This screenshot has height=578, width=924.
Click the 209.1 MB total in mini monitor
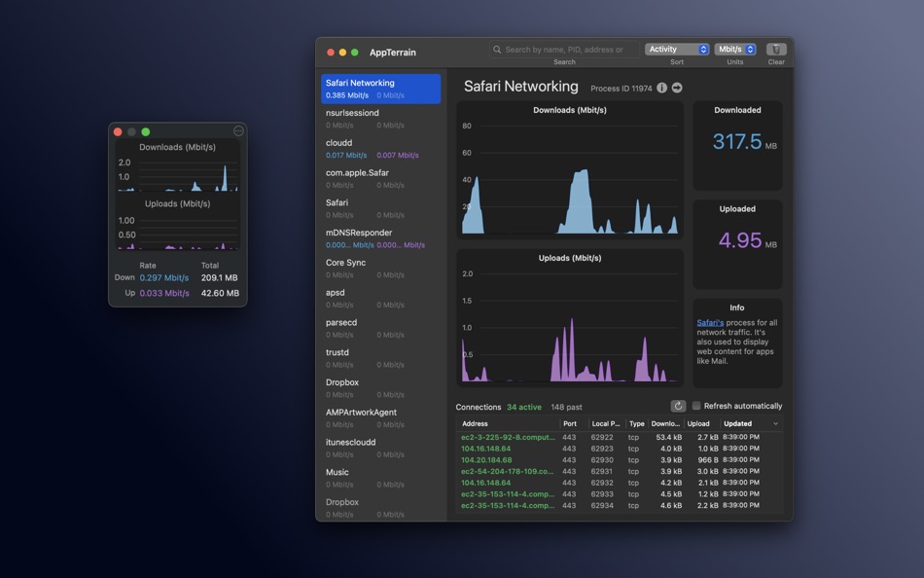219,277
